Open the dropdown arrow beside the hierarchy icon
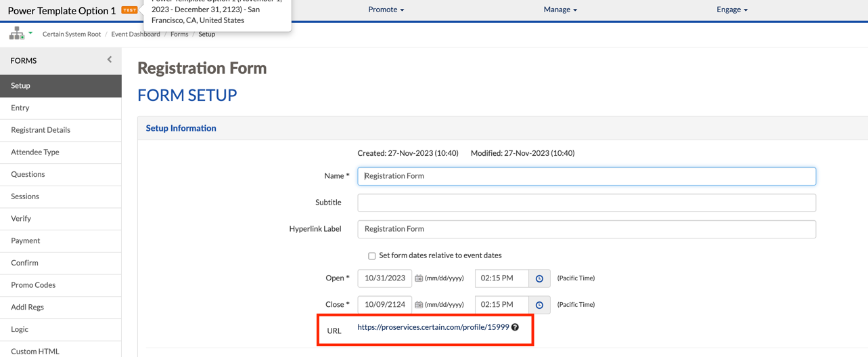868x357 pixels. [30, 33]
